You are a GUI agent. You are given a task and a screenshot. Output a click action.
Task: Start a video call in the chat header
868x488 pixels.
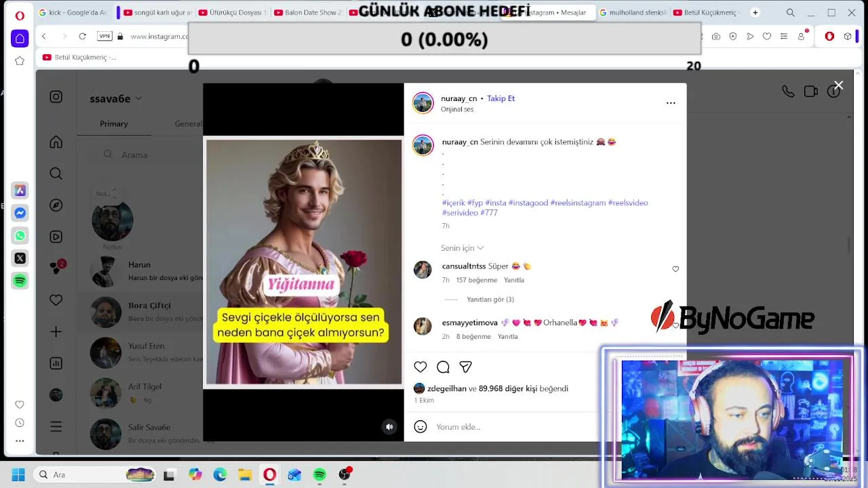[x=810, y=91]
